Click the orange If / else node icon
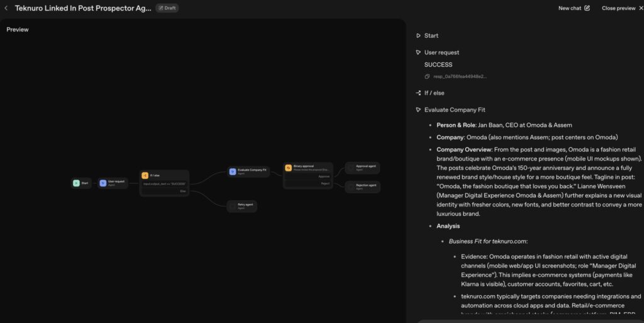The image size is (644, 323). point(145,175)
